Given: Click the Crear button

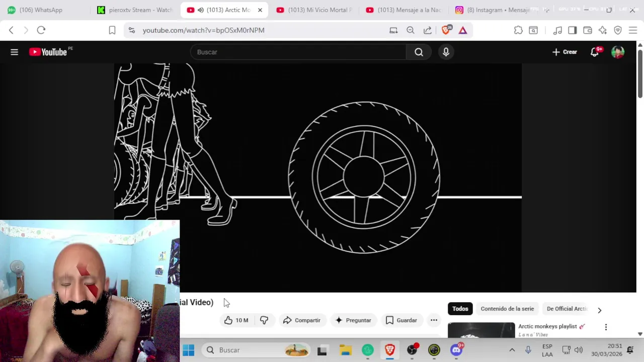Looking at the screenshot, I should click(x=565, y=52).
